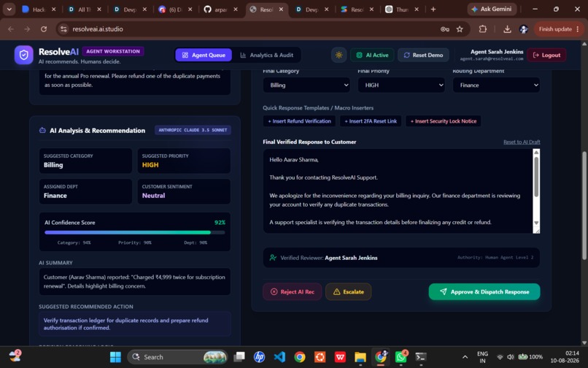
Task: Toggle the sun light-mode theme button
Action: 339,55
